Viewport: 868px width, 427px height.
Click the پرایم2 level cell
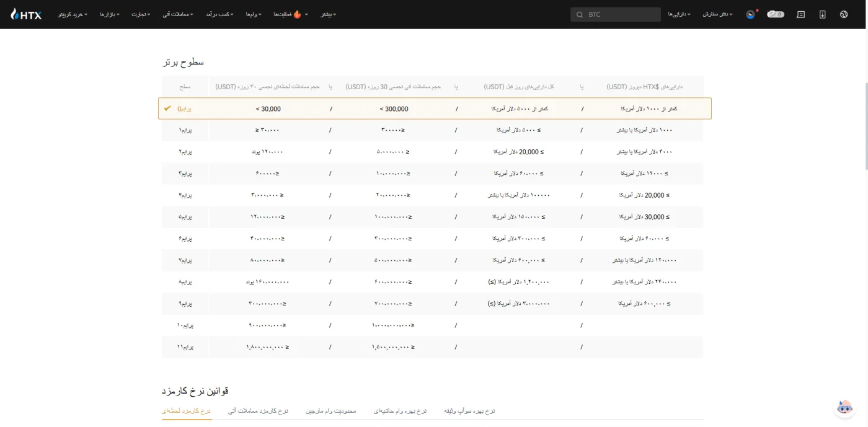[185, 152]
